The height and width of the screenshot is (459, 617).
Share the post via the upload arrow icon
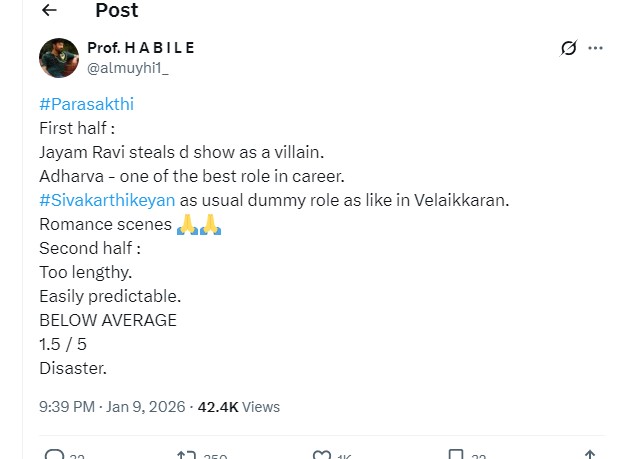(591, 455)
